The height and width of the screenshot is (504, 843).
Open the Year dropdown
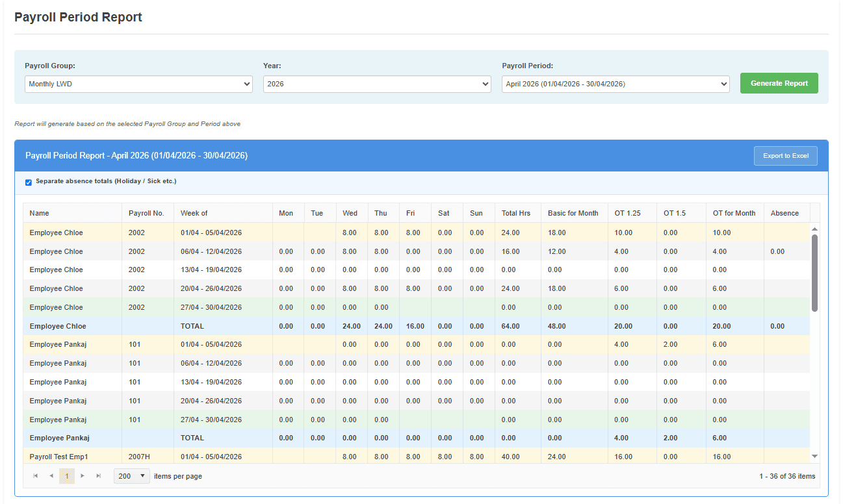(x=377, y=84)
